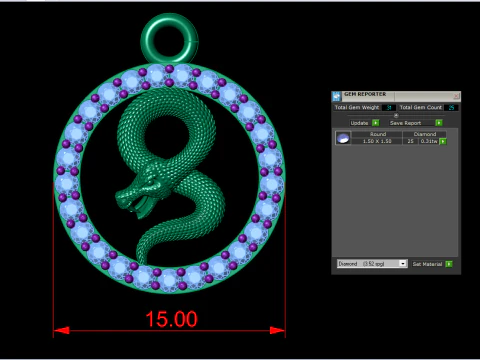Image resolution: width=480 pixels, height=360 pixels.
Task: Click the "Diamond" material header cell
Action: click(424, 134)
